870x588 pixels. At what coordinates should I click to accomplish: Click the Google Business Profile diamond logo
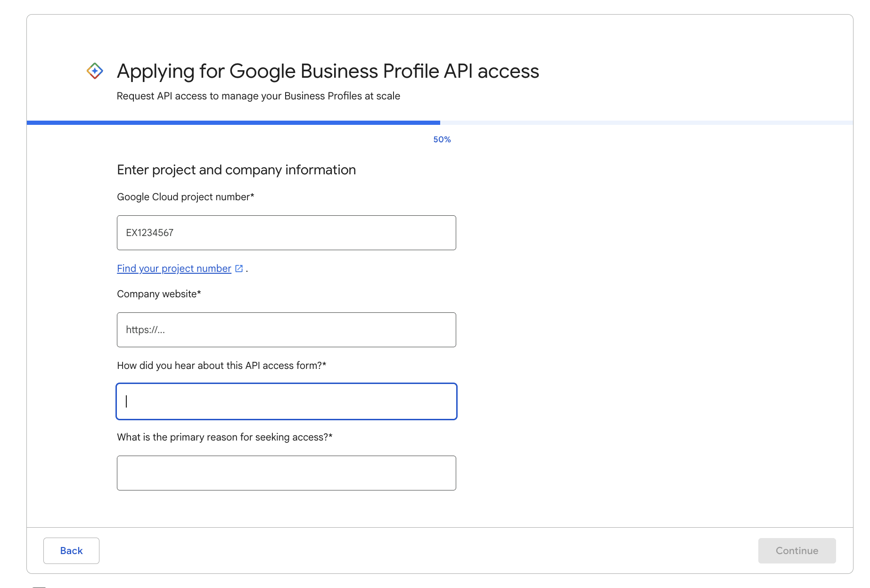pyautogui.click(x=95, y=71)
